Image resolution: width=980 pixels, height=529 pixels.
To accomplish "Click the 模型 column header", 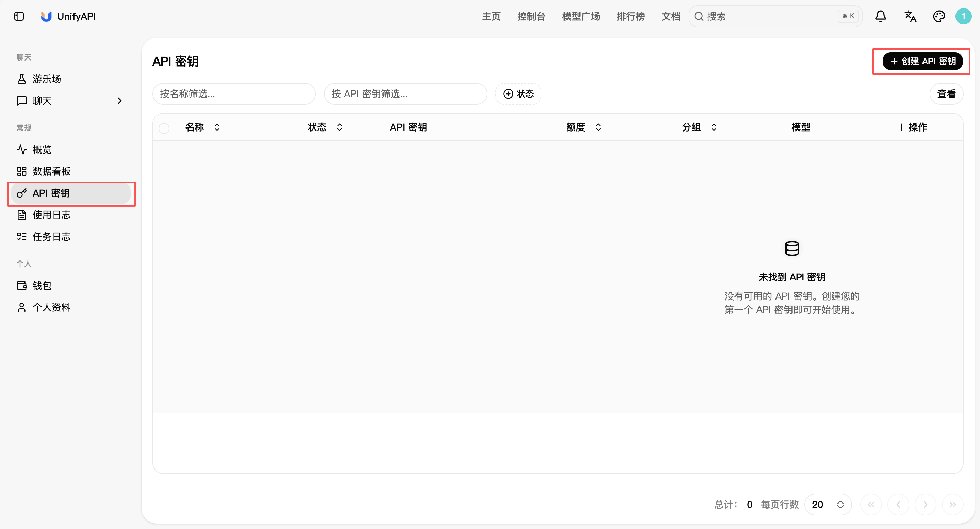I will point(801,127).
